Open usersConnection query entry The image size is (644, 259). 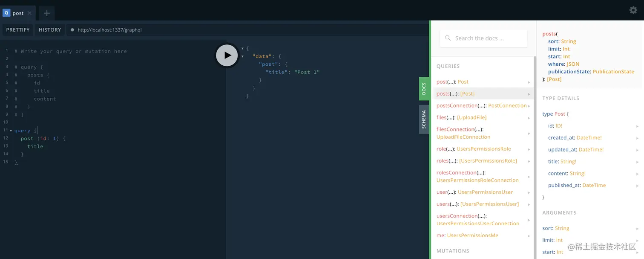[482, 220]
